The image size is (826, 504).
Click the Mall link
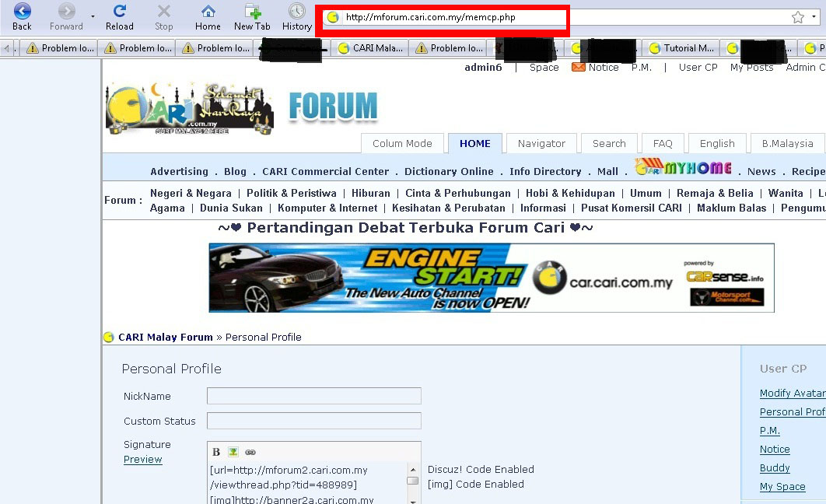coord(607,171)
